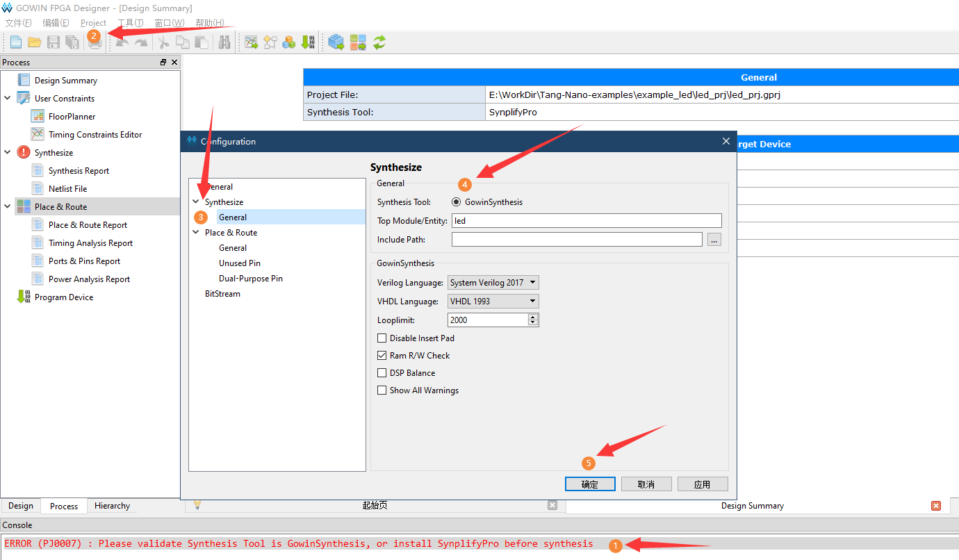Float the Process panel
Screen dimensions: 959x560
pos(163,63)
